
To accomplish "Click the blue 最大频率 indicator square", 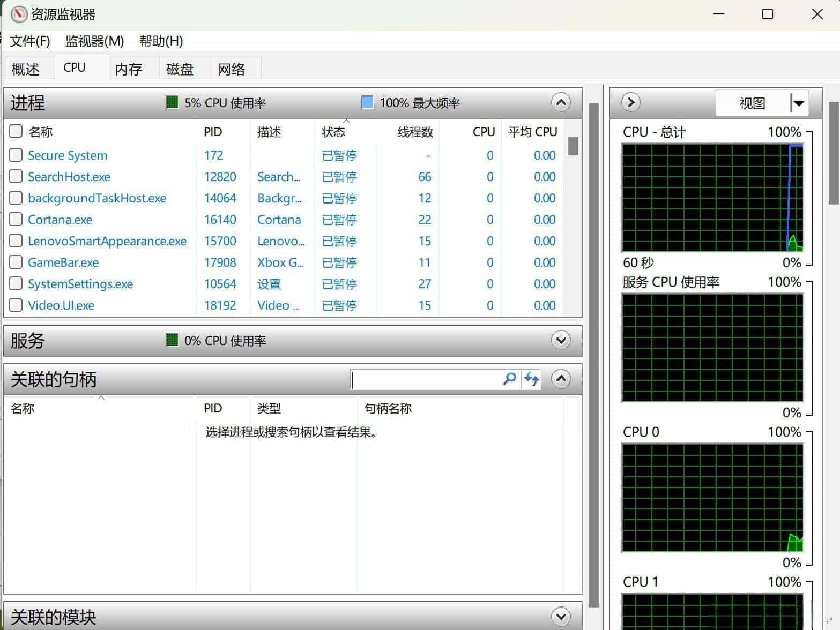I will 367,102.
